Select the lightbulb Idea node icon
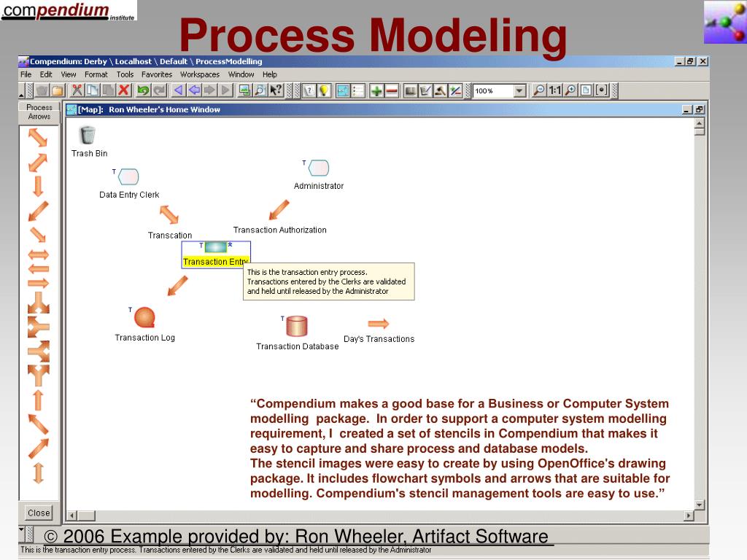 pyautogui.click(x=325, y=90)
